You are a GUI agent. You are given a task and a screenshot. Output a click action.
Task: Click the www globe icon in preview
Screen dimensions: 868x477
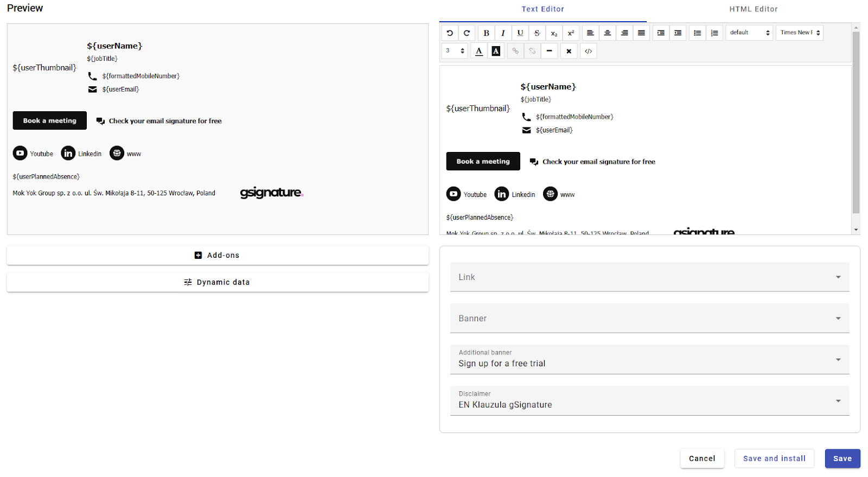point(117,154)
